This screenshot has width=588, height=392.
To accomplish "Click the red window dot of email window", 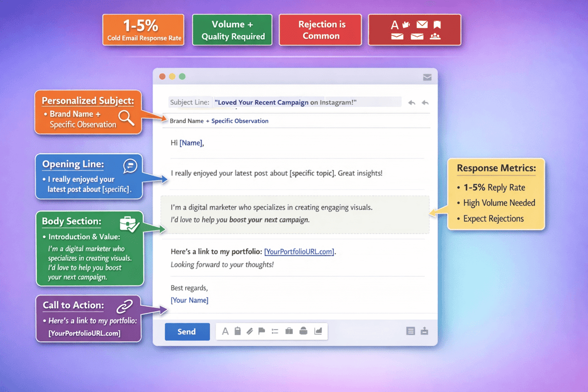I will pos(162,77).
